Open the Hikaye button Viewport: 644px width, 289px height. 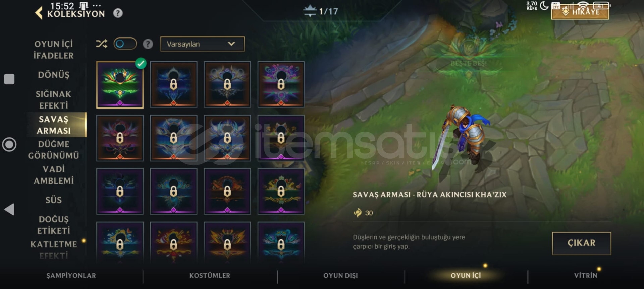(x=580, y=12)
